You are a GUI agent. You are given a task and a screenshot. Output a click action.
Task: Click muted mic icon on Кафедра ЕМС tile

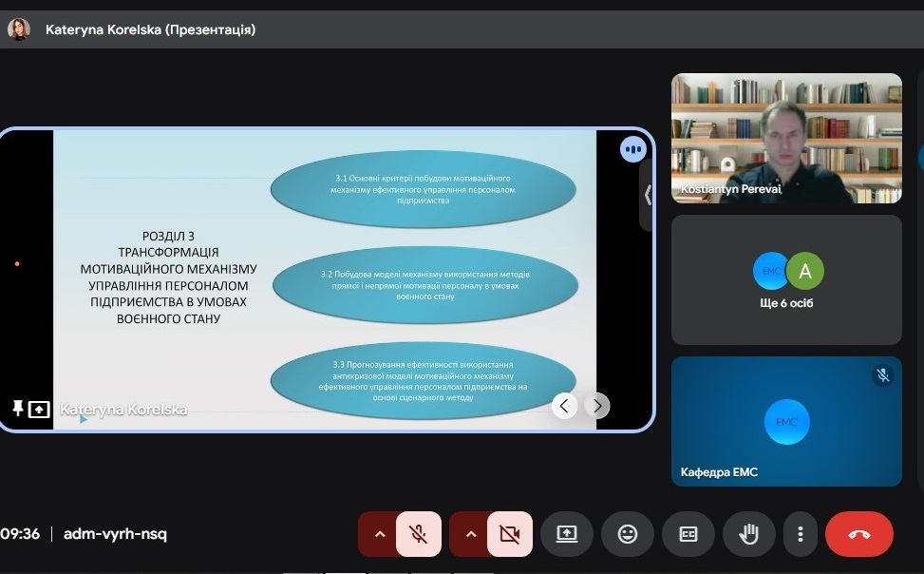pos(883,375)
